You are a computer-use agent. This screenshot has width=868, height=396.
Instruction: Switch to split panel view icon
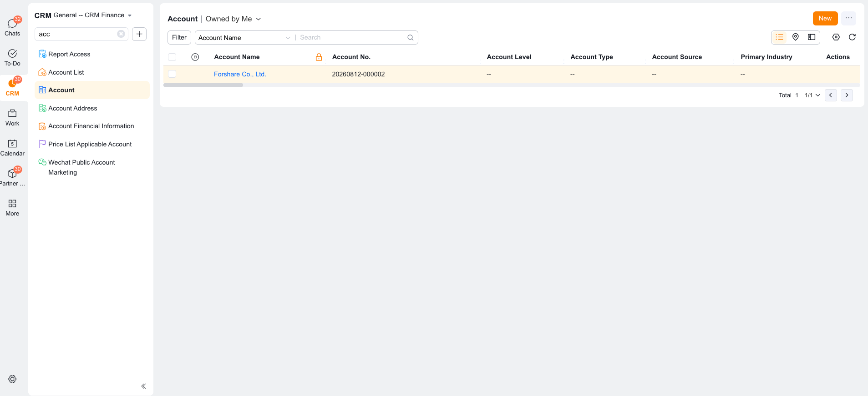click(x=812, y=37)
